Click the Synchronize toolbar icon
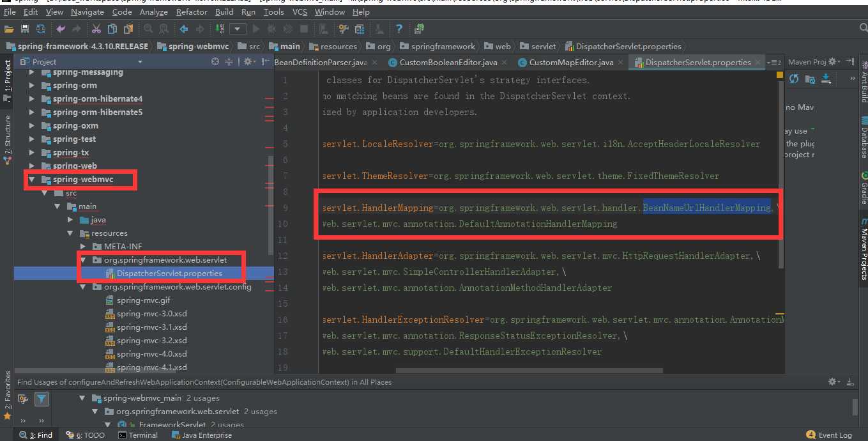 coord(41,29)
